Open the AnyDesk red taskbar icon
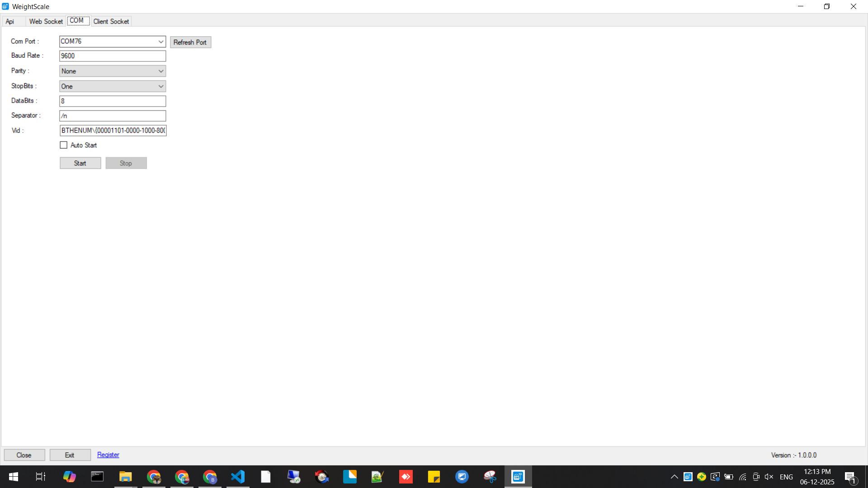Viewport: 868px width, 488px height. [x=406, y=477]
